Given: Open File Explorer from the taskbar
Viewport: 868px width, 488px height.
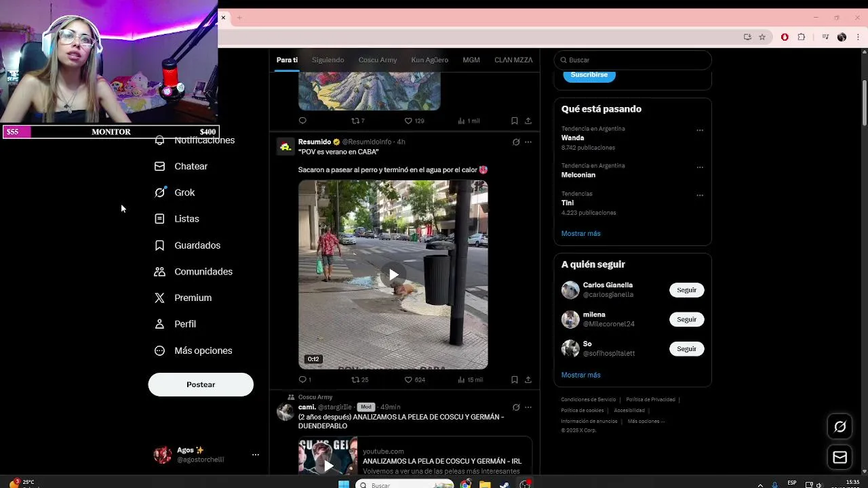Looking at the screenshot, I should point(485,485).
